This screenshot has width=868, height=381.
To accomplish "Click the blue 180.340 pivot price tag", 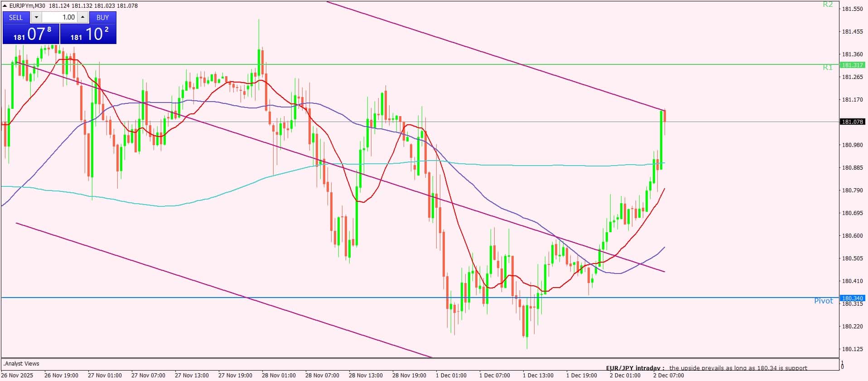I will tap(852, 298).
